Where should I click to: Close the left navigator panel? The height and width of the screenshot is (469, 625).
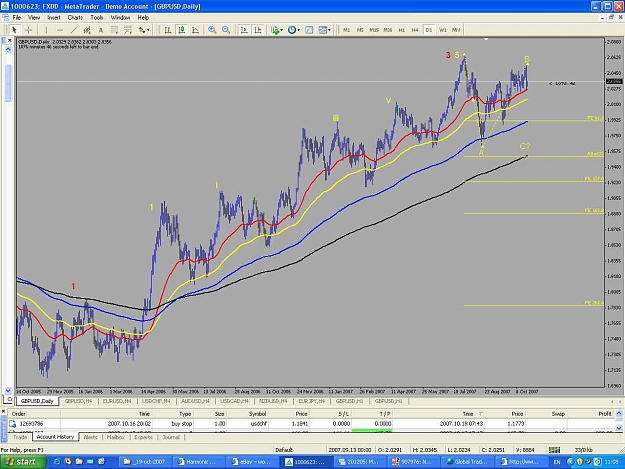pos(10,40)
